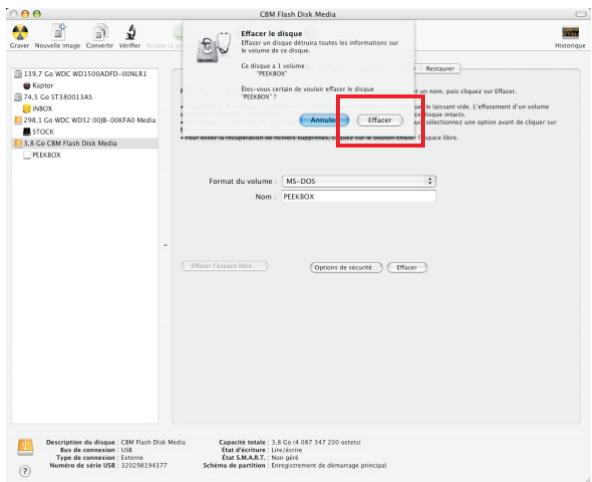Click the help question mark button
The width and height of the screenshot is (592, 482).
click(x=25, y=471)
